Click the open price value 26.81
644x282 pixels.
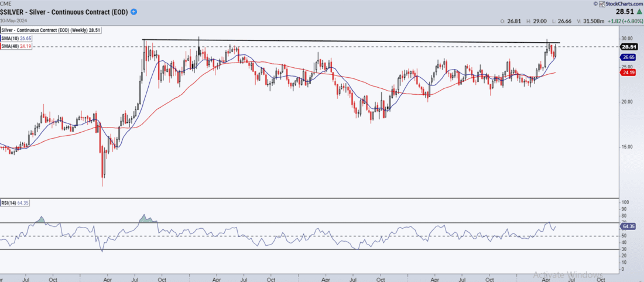click(512, 21)
